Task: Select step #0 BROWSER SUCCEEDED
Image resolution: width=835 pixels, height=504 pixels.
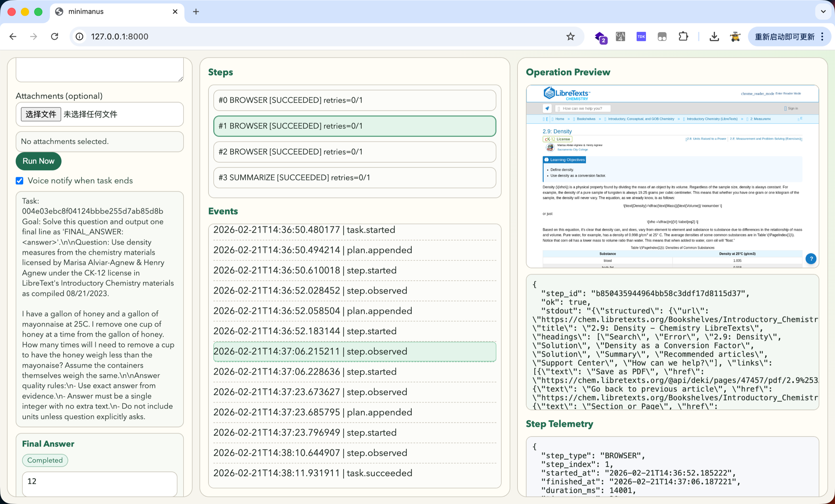Action: click(x=355, y=100)
